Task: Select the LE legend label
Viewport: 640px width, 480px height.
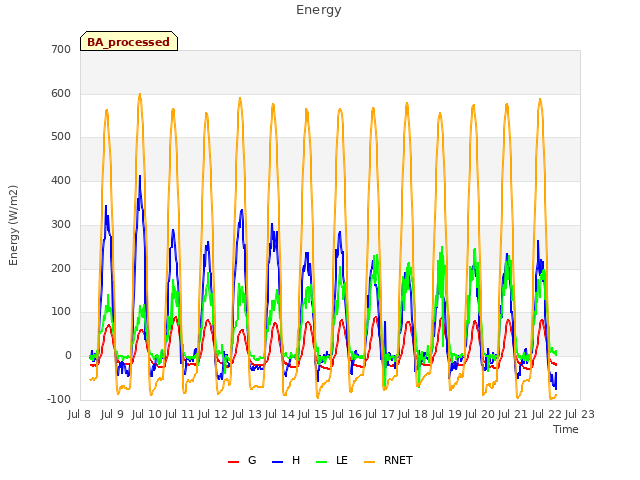Action: [x=342, y=460]
